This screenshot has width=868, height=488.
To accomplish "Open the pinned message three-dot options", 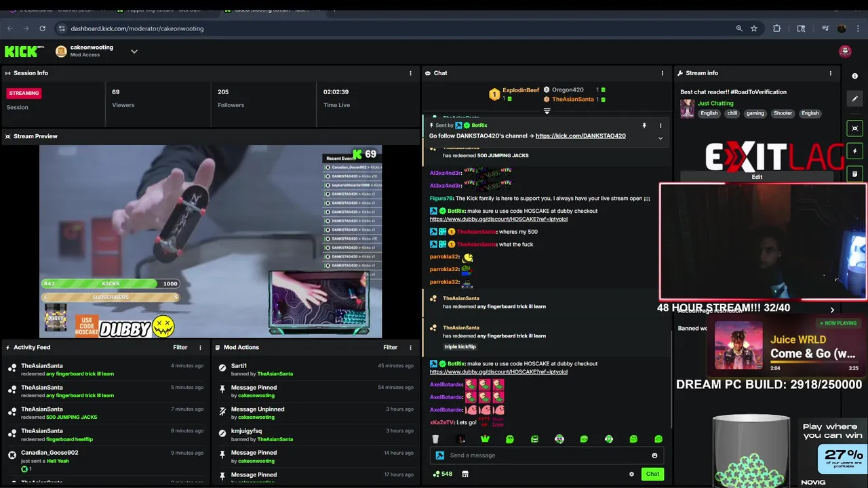I will [660, 125].
